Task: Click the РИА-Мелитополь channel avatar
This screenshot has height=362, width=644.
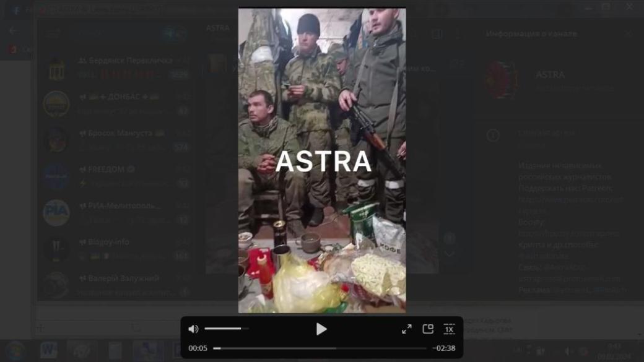Action: point(56,212)
